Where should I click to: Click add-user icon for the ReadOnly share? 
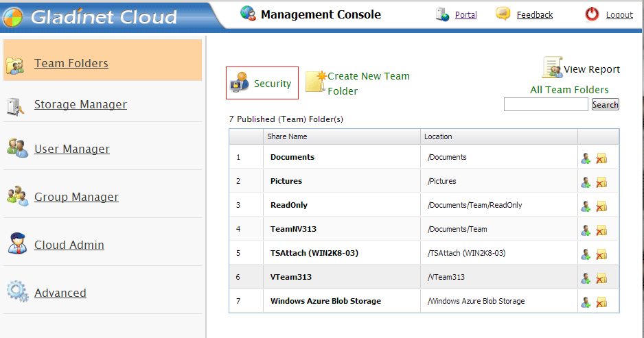(x=586, y=206)
